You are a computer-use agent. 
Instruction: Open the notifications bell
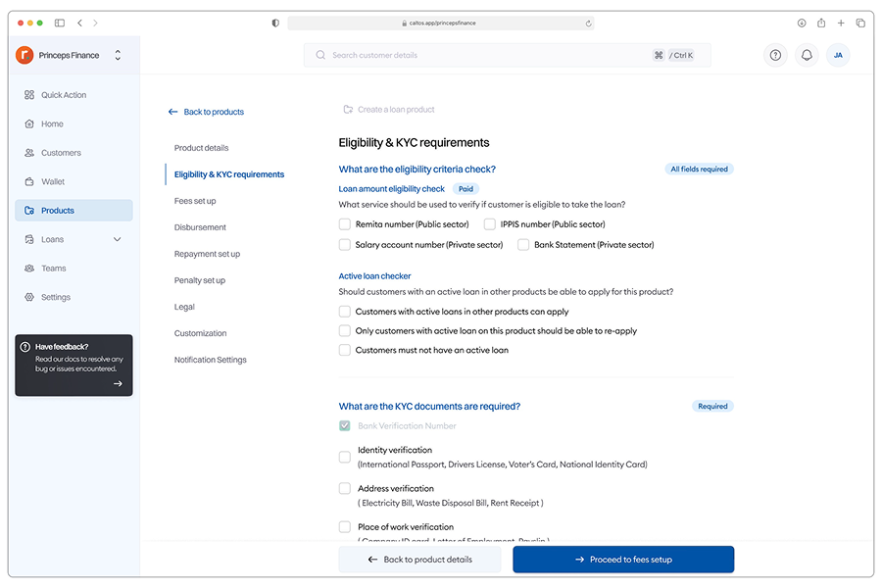tap(807, 56)
